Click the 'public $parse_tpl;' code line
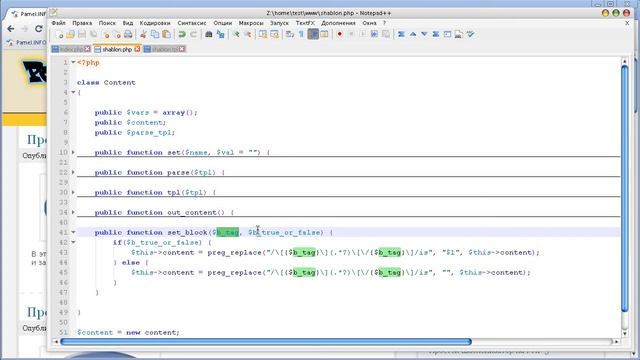 135,132
